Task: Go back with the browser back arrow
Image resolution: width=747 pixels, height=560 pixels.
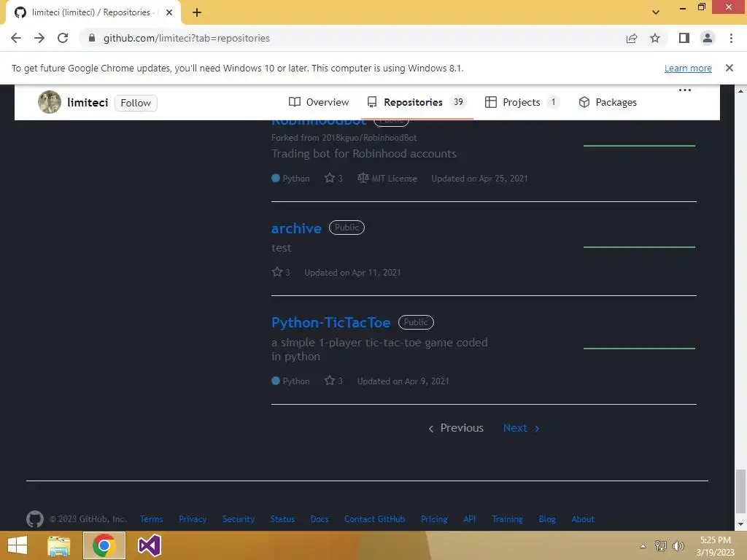Action: (16, 38)
